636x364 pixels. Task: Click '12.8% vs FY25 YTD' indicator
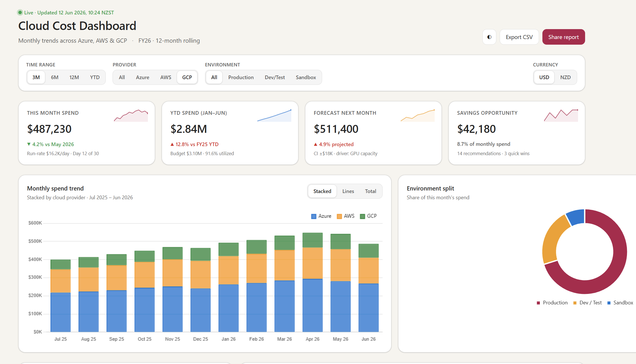(194, 144)
